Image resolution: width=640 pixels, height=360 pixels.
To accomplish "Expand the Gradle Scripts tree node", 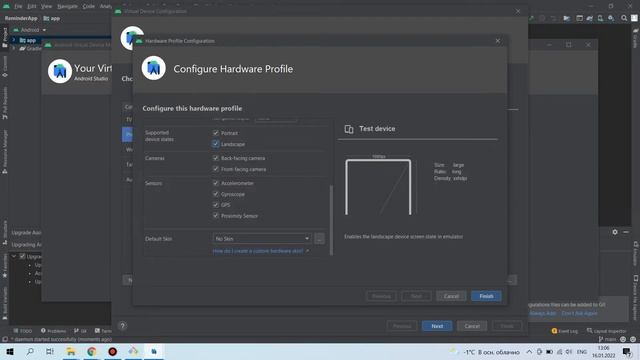I will tap(14, 48).
